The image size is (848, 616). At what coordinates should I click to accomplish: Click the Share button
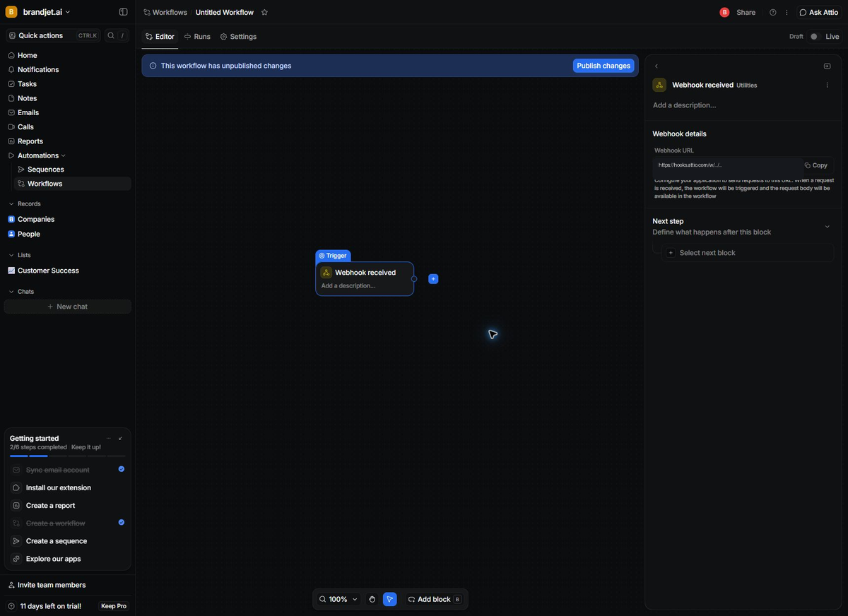(x=746, y=13)
